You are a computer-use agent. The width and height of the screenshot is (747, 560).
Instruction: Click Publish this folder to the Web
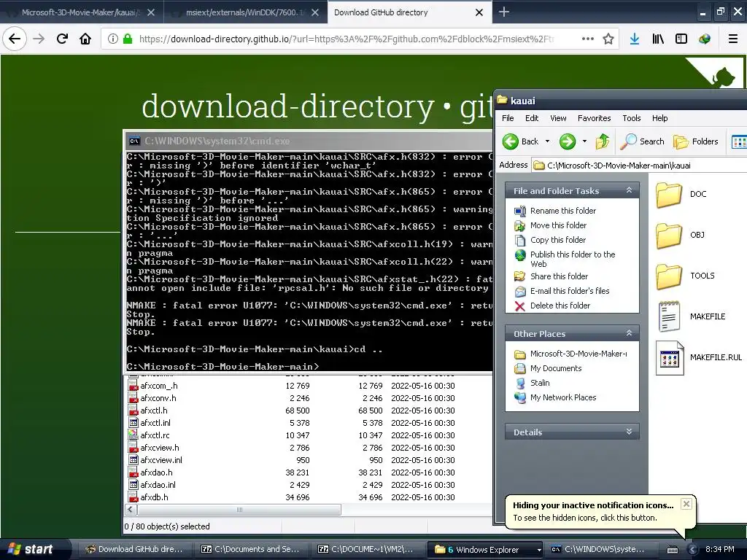(x=573, y=259)
